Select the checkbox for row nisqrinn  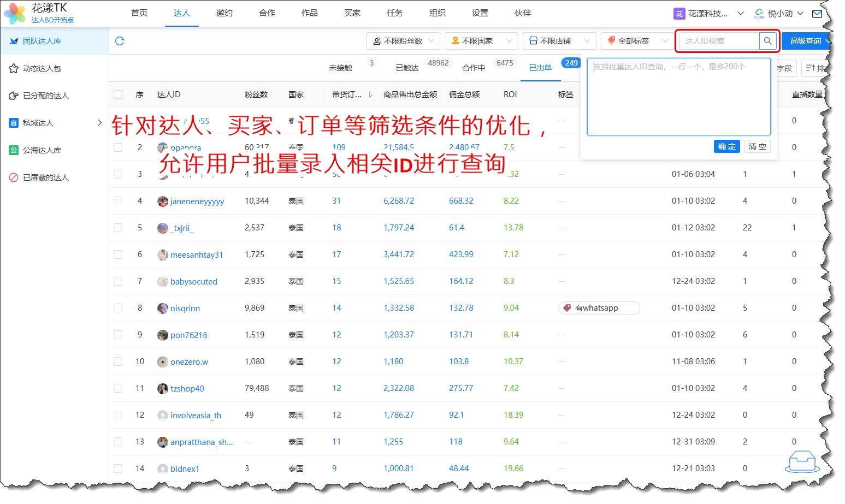click(x=118, y=308)
